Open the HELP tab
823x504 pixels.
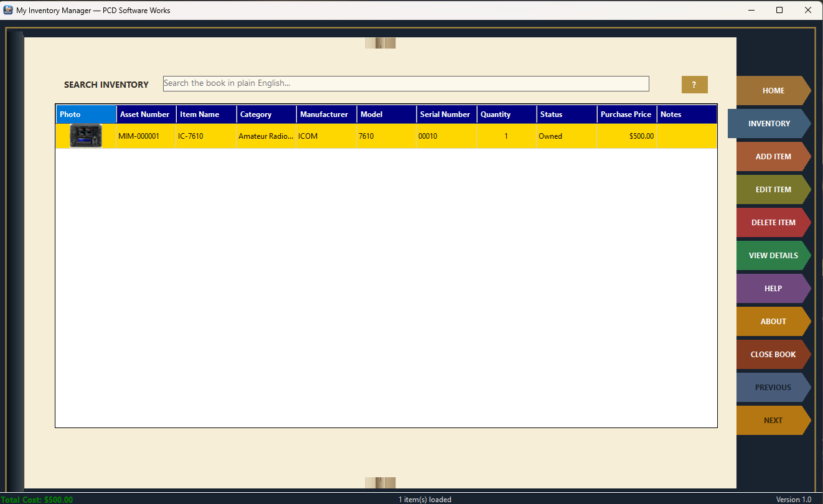point(773,289)
